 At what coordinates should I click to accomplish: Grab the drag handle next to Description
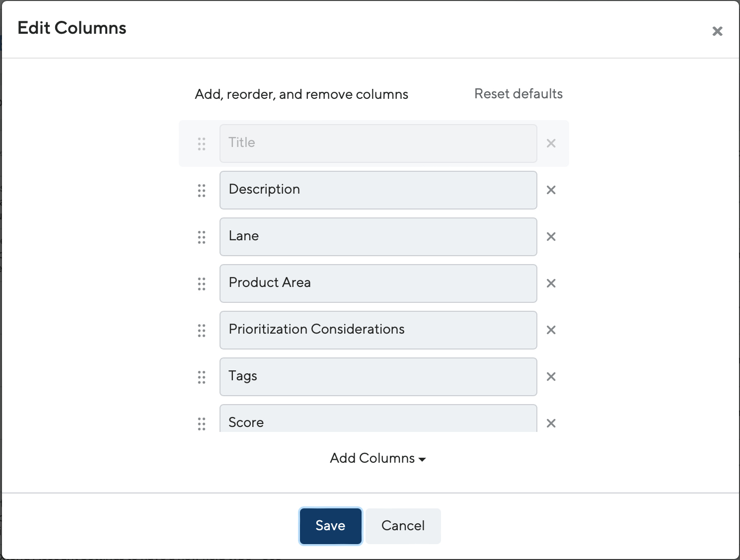coord(202,190)
